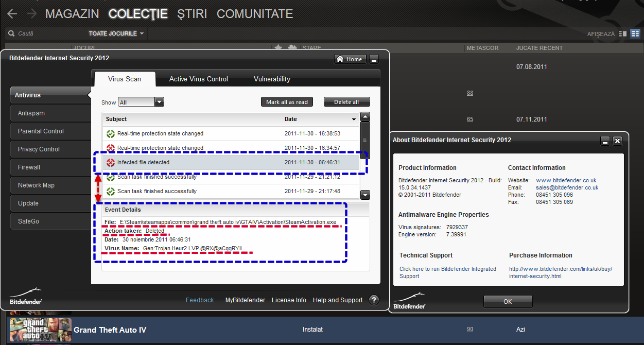Toggle sort arrow on the Date column
644x345 pixels.
(354, 119)
